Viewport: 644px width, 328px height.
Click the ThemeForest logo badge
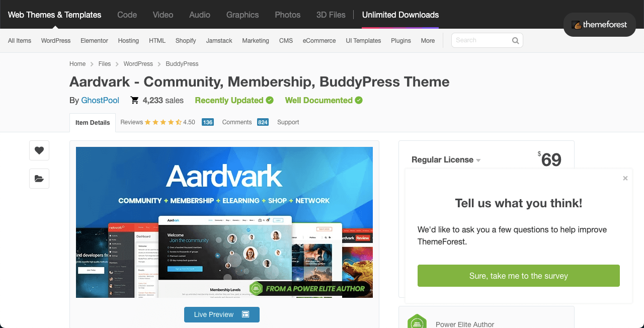pyautogui.click(x=599, y=25)
